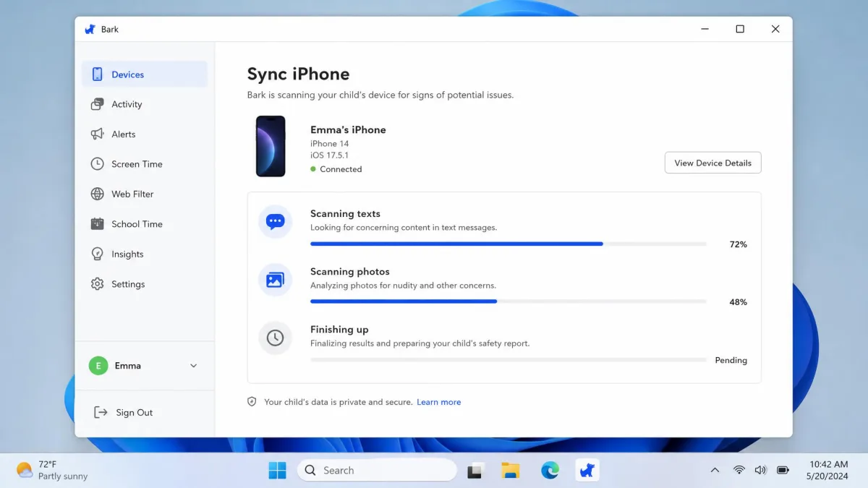Open File Explorer from the taskbar
Viewport: 868px width, 488px height.
pos(511,471)
